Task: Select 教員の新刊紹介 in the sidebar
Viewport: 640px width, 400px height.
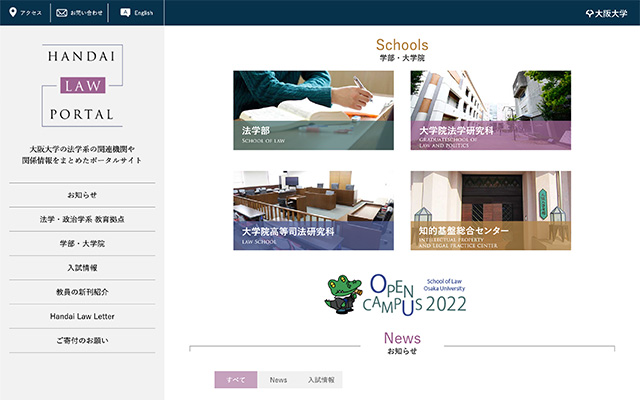Action: [82, 292]
